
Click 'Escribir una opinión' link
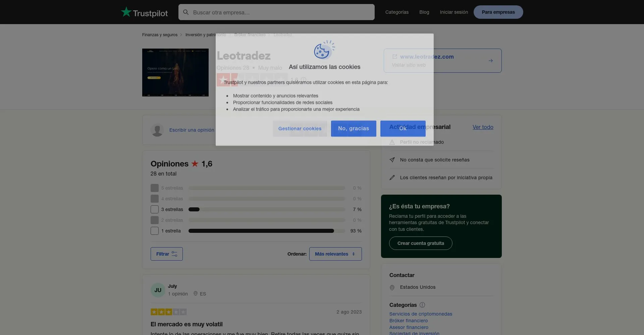[x=192, y=130]
